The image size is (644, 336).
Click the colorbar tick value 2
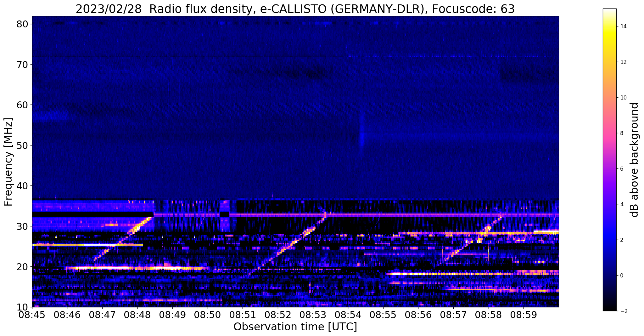click(x=621, y=240)
